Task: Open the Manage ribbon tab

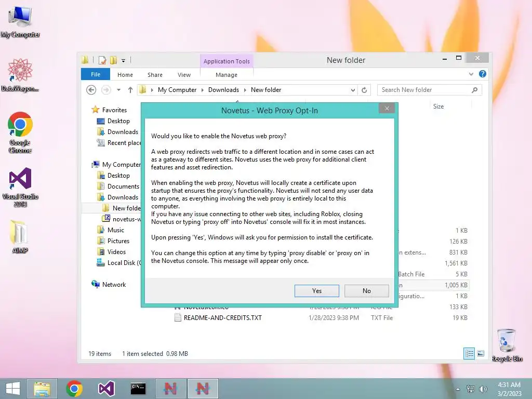Action: pyautogui.click(x=227, y=75)
